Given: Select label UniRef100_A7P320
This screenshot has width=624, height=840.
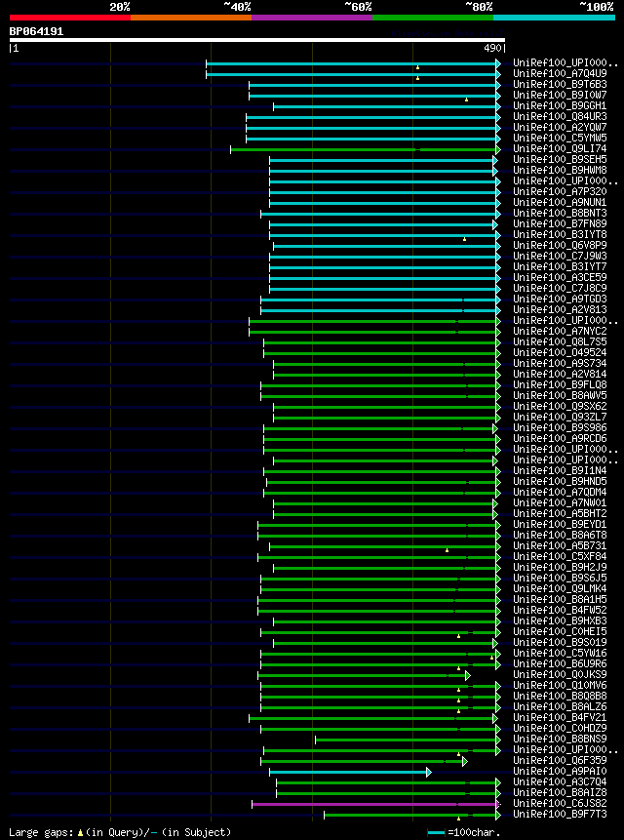Looking at the screenshot, I should [x=560, y=192].
